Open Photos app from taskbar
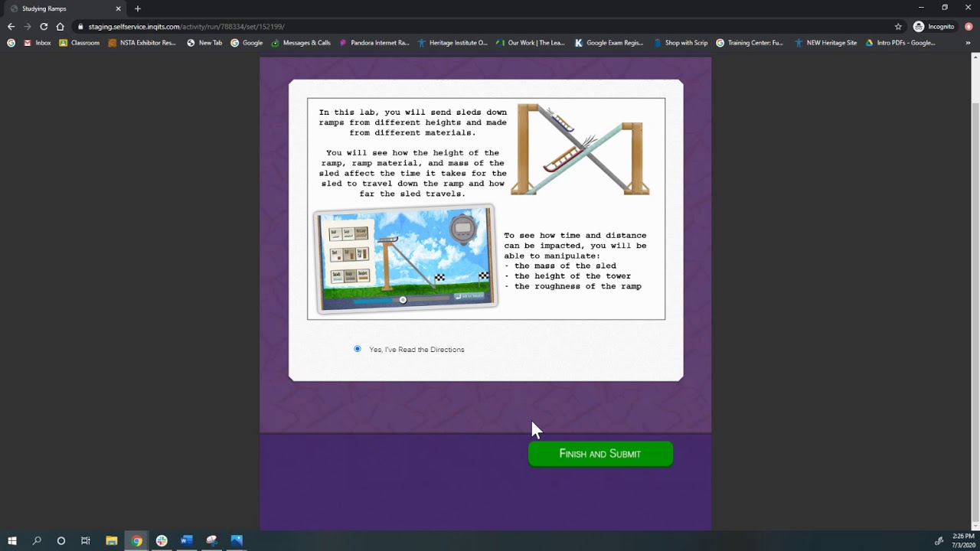980x551 pixels. (x=237, y=540)
